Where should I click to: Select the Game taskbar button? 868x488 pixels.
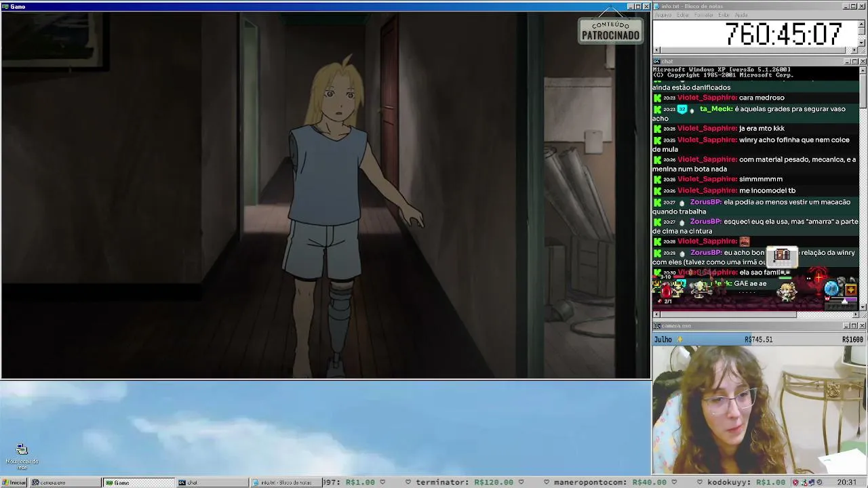(138, 483)
